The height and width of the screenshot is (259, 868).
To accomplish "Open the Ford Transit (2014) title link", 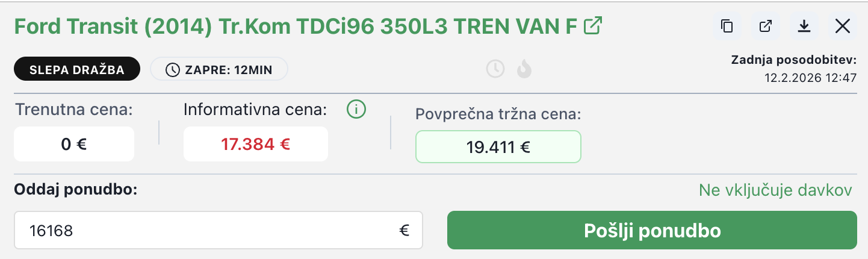I will [x=295, y=27].
